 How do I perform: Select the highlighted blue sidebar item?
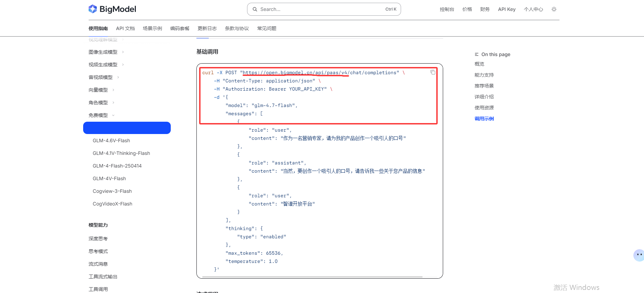[x=127, y=128]
